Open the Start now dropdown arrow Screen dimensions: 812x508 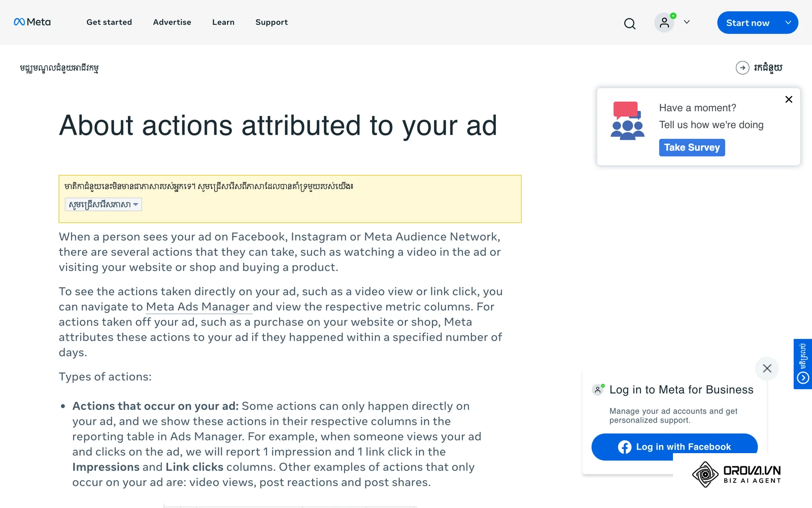click(788, 23)
